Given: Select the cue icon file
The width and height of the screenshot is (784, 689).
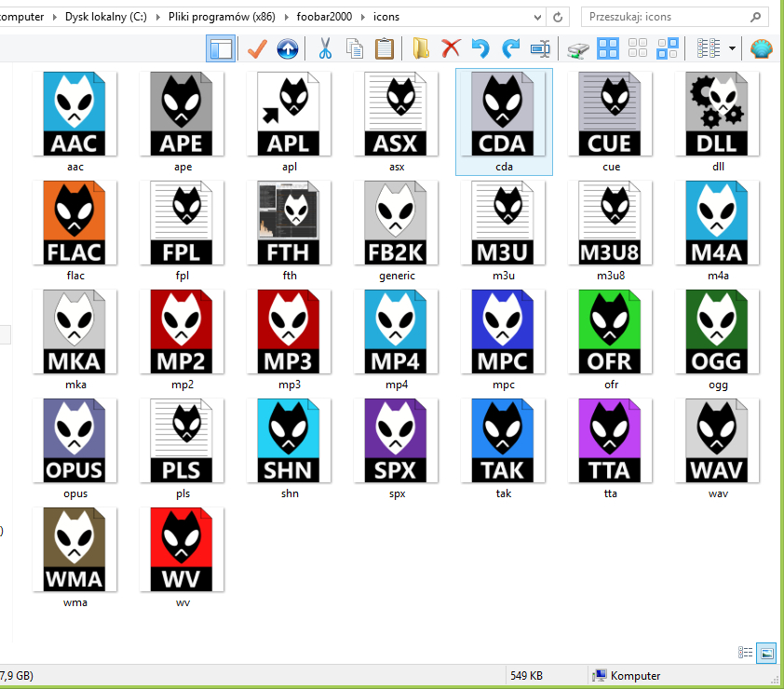Looking at the screenshot, I should point(610,121).
